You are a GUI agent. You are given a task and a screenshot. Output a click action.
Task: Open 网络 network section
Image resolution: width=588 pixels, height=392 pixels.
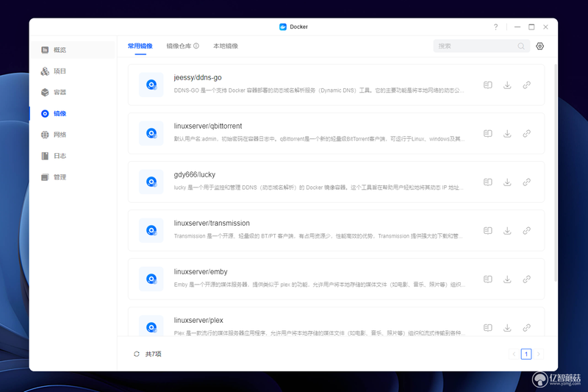(72, 135)
